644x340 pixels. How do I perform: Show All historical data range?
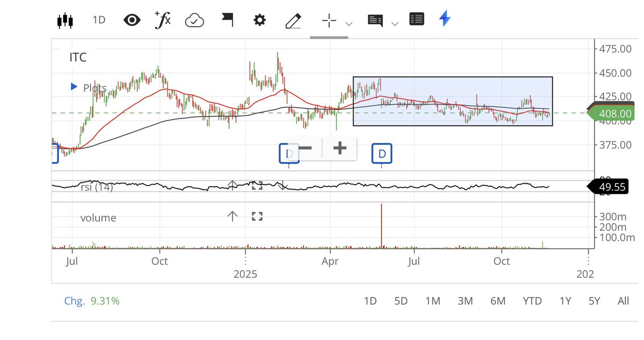(x=623, y=301)
